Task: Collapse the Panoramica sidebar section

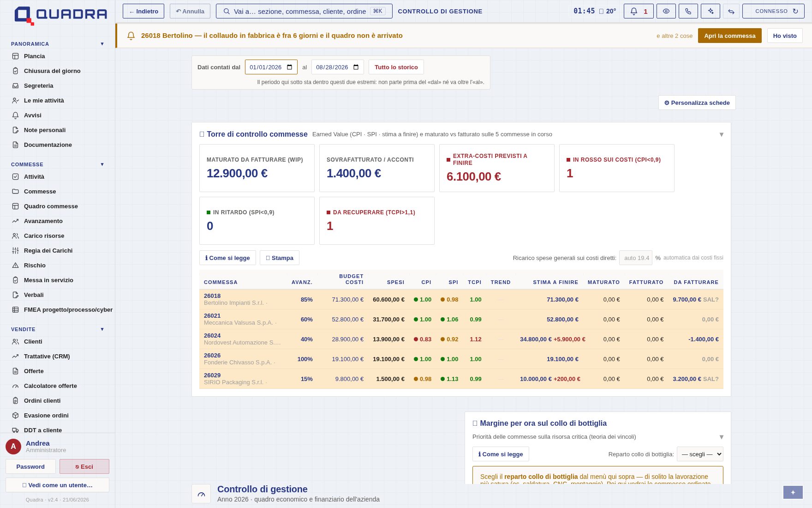Action: click(x=102, y=44)
